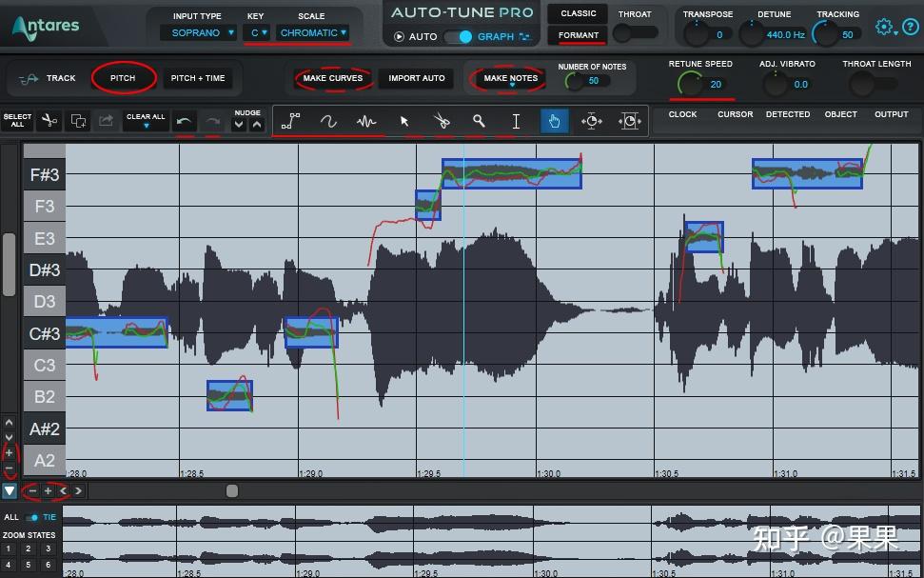The width and height of the screenshot is (924, 578).
Task: Adjust the Tracking knob
Action: pyautogui.click(x=826, y=34)
